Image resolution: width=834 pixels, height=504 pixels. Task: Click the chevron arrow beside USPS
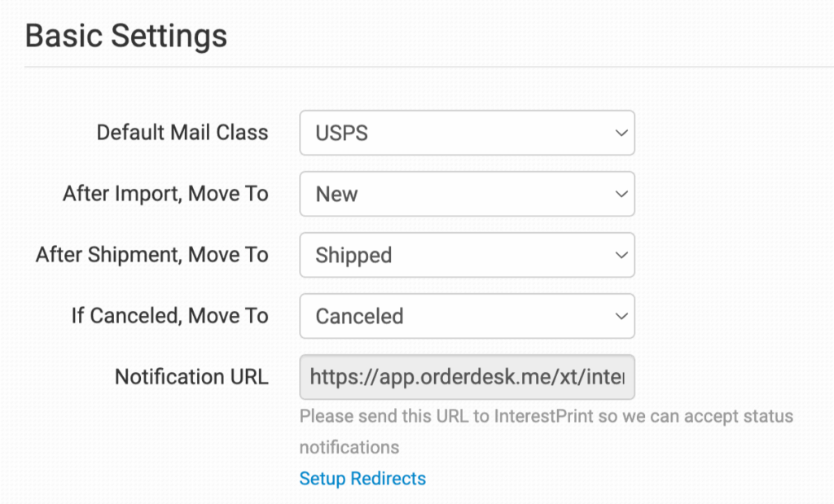click(621, 133)
